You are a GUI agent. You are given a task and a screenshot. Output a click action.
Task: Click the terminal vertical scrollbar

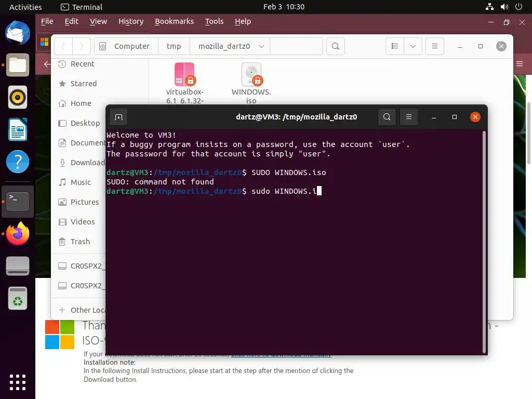click(484, 242)
